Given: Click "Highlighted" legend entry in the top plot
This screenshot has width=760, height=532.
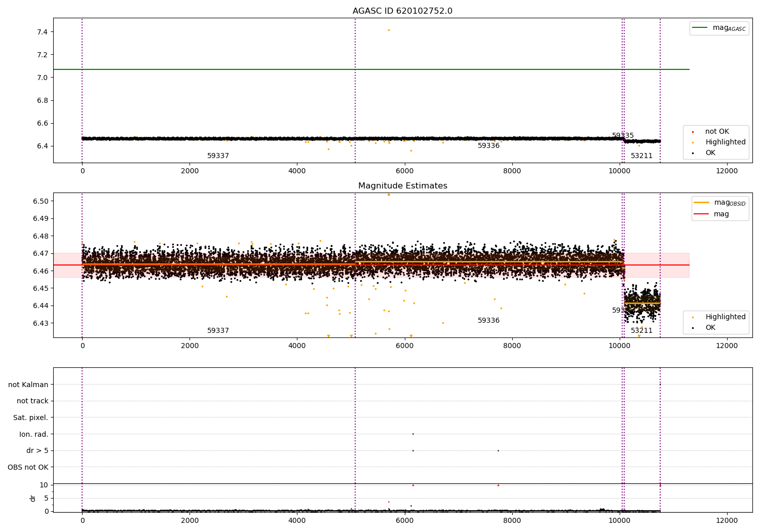Looking at the screenshot, I should [725, 142].
